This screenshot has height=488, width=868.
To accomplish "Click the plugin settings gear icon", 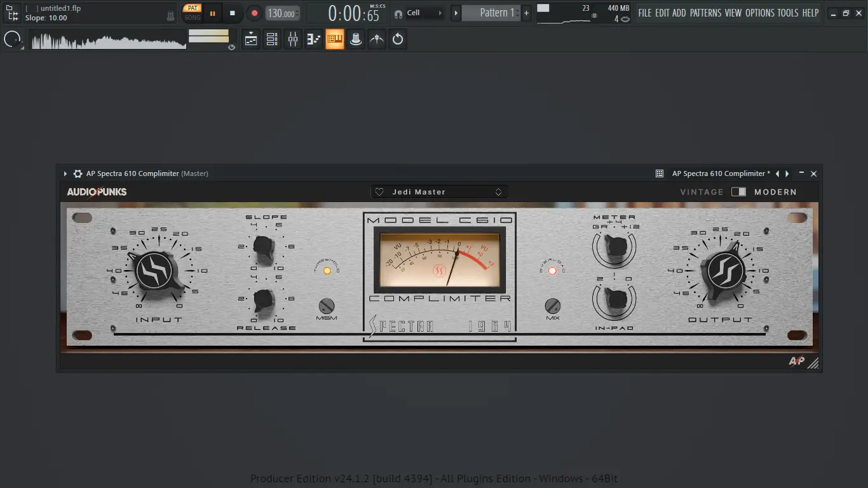I will coord(77,173).
